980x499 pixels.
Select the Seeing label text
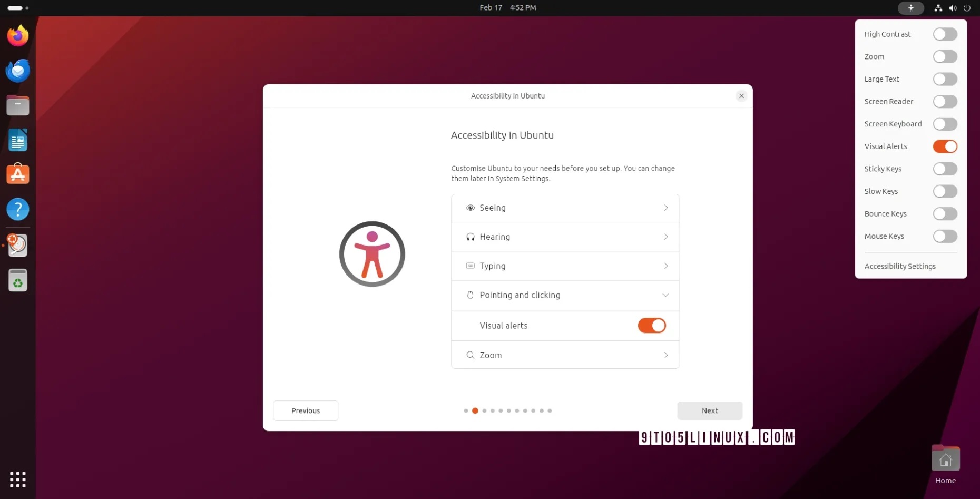(x=493, y=208)
